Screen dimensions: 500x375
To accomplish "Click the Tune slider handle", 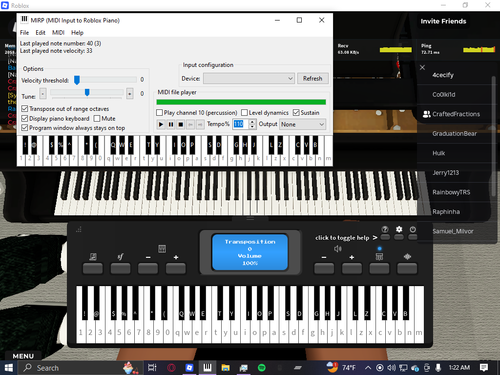I will point(87,92).
